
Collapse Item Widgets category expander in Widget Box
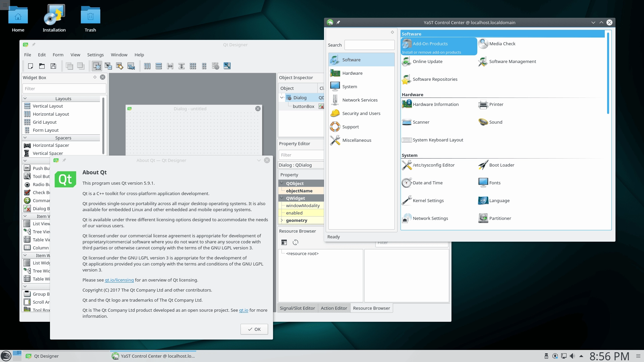25,255
